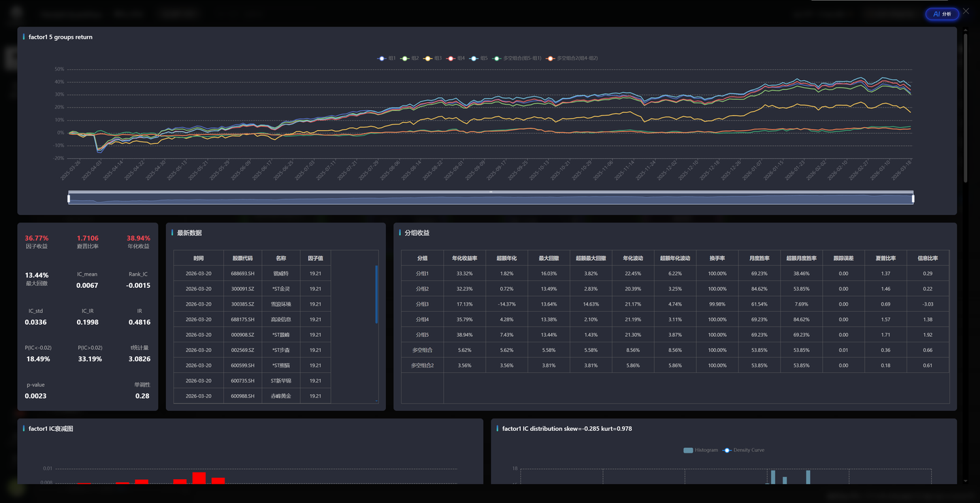Hide the 组3 legend series
This screenshot has width=980, height=503.
pos(433,59)
